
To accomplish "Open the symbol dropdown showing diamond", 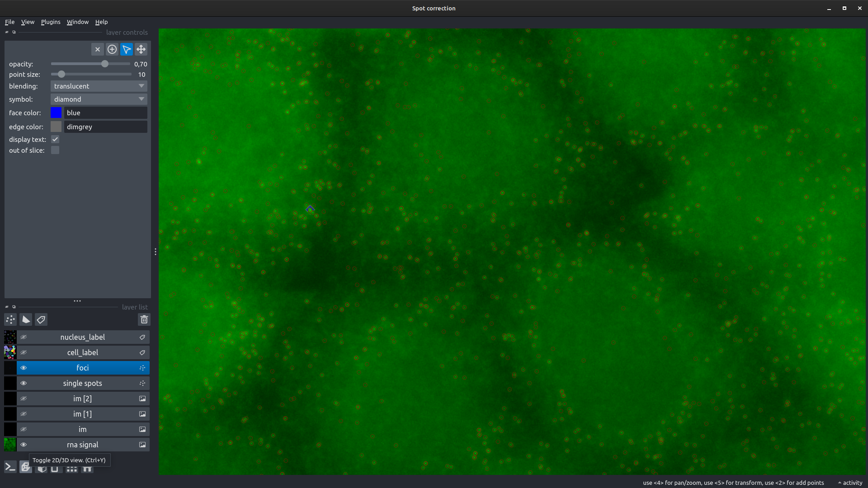I will (x=99, y=99).
